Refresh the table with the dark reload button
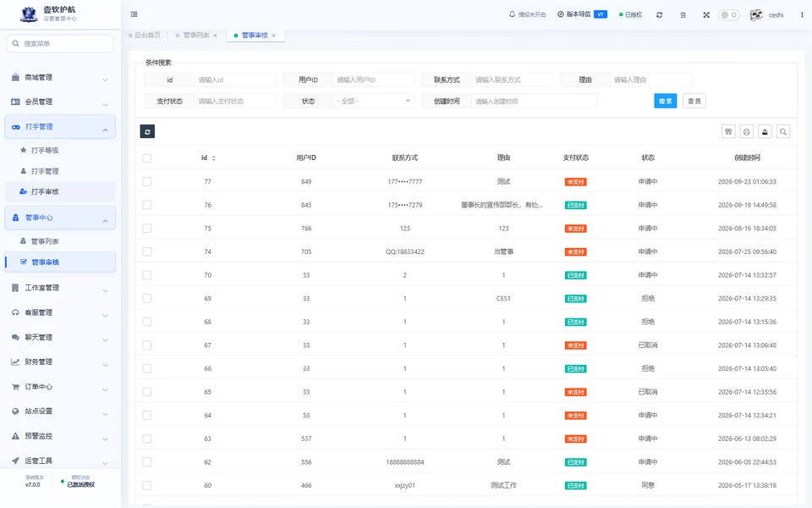Screen dimensions: 812x508 click(147, 132)
